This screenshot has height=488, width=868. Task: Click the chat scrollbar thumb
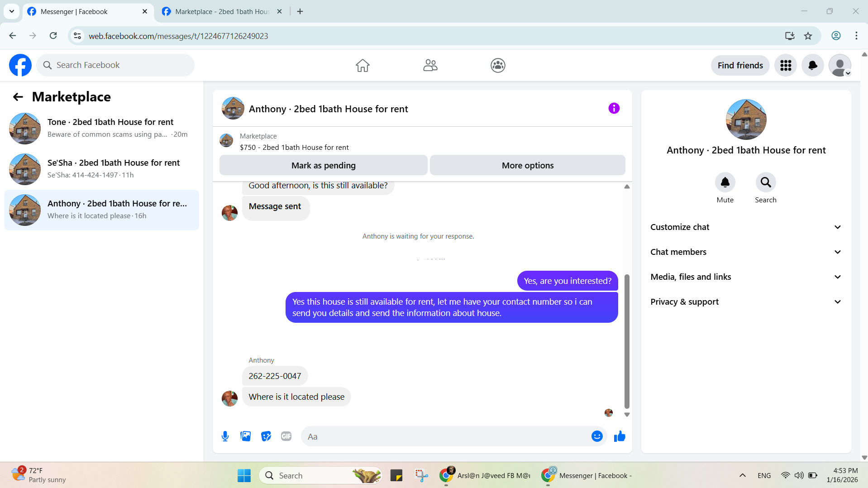coord(627,341)
